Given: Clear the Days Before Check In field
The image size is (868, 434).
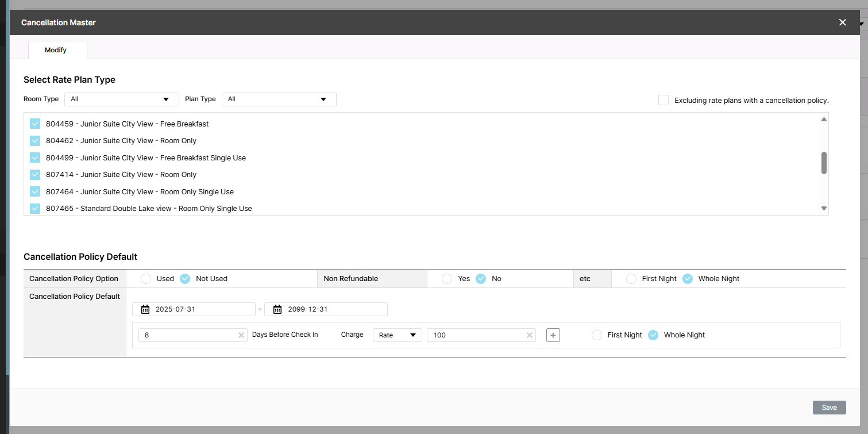Looking at the screenshot, I should pos(241,335).
